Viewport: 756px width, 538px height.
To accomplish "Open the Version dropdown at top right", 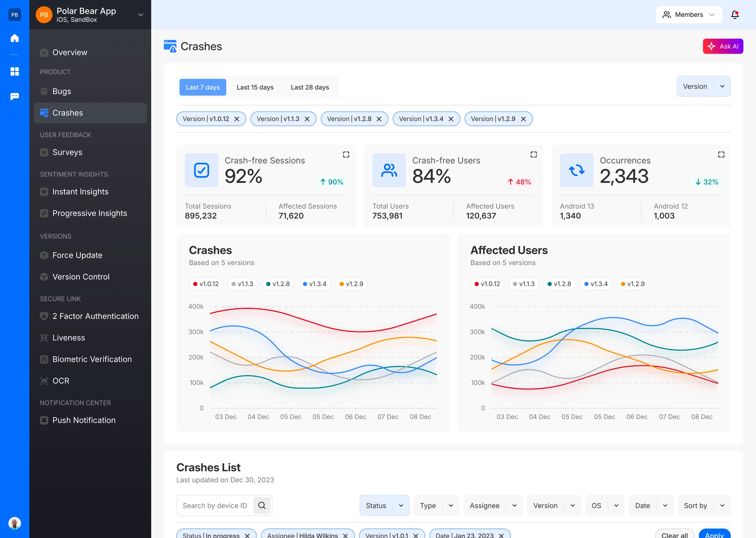I will [x=703, y=87].
